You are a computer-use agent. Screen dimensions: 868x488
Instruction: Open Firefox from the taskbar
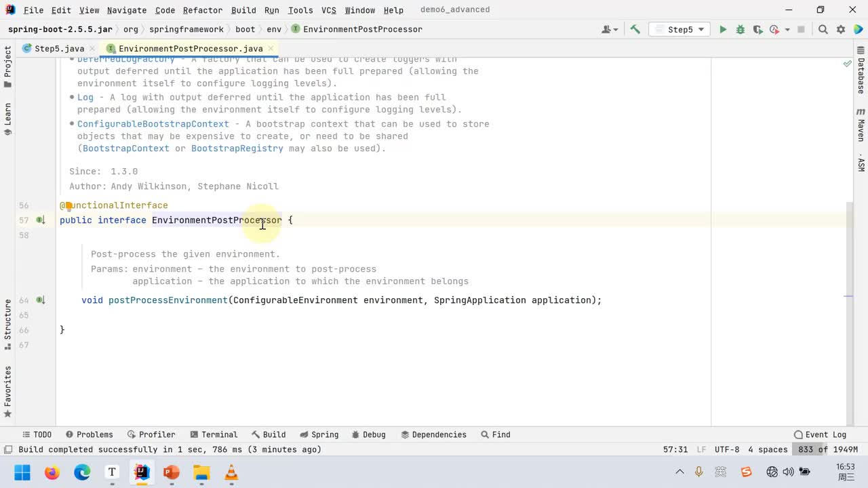coord(52,472)
